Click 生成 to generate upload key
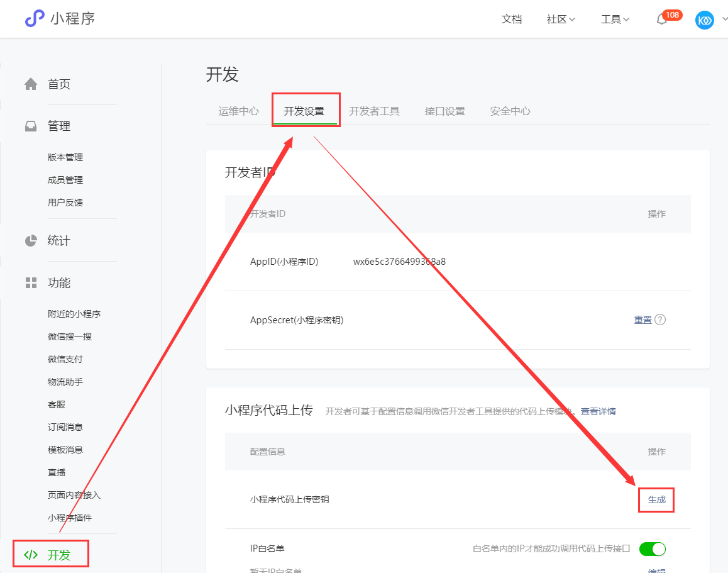Screen dimensions: 728x573 (x=656, y=500)
